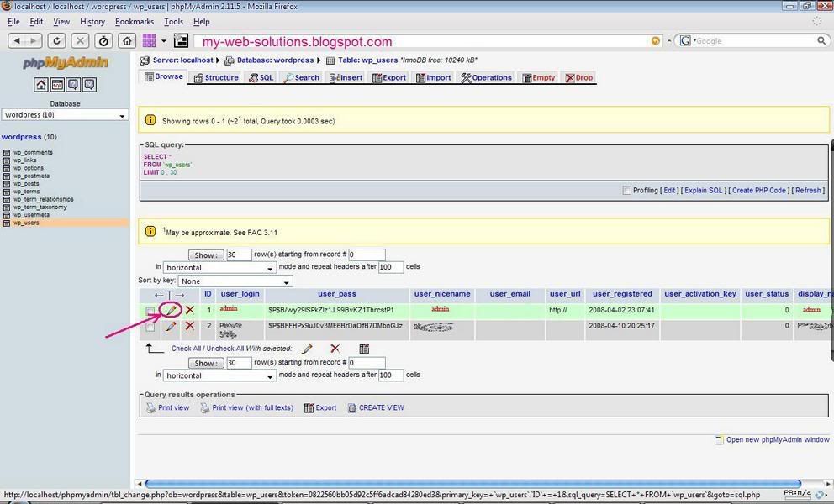Go back with the browser Back arrow
This screenshot has height=504, width=834.
tap(17, 40)
